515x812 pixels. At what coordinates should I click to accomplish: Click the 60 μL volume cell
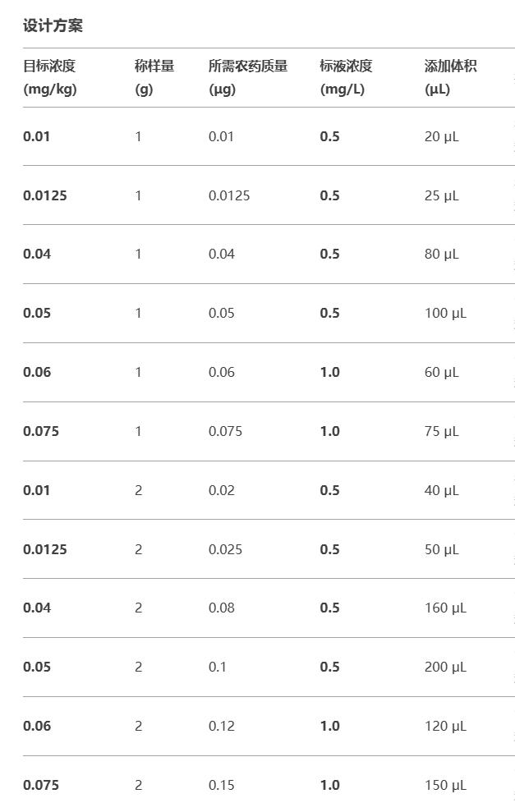click(441, 373)
